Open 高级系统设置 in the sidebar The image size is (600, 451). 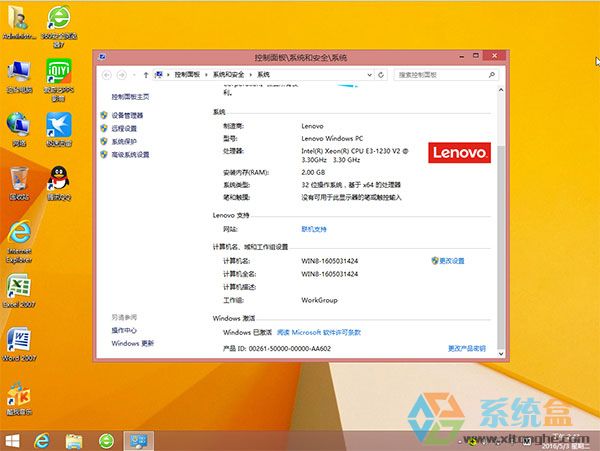pyautogui.click(x=130, y=155)
